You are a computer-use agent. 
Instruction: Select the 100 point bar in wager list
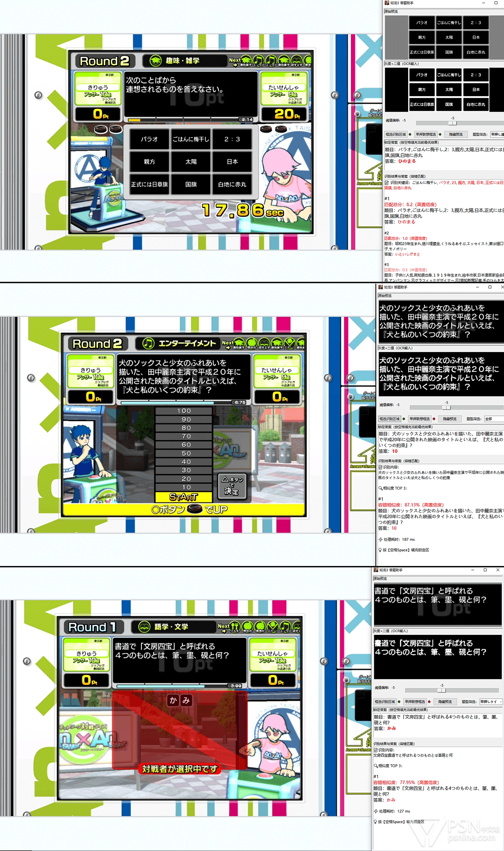tap(184, 411)
